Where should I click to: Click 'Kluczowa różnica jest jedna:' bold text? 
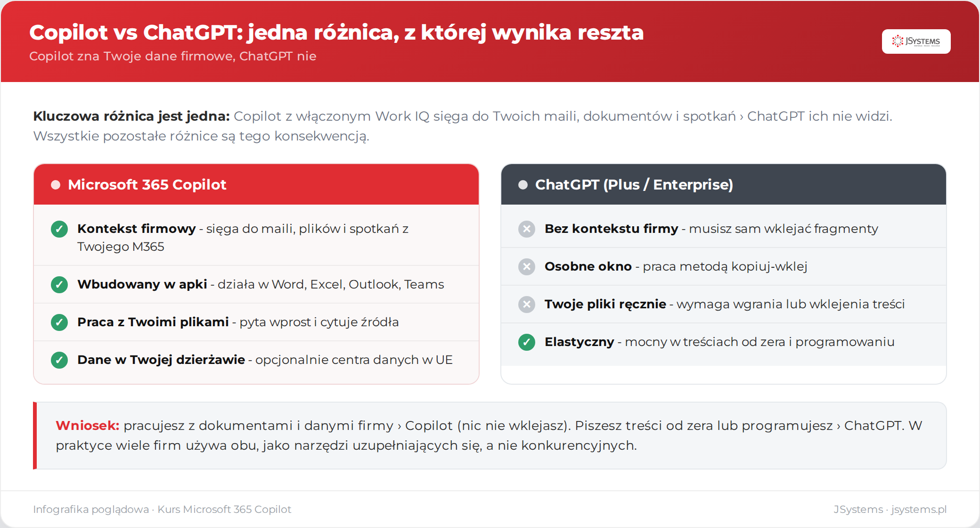pos(131,116)
